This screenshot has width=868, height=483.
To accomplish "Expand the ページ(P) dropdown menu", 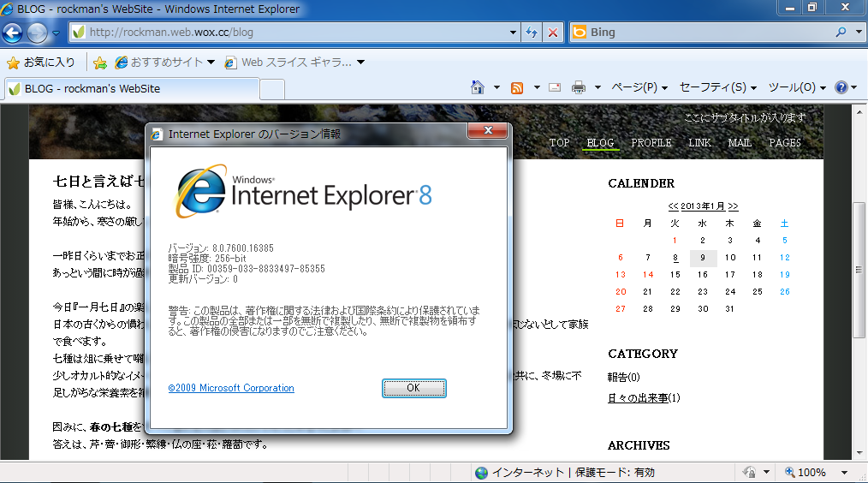I will tap(639, 87).
